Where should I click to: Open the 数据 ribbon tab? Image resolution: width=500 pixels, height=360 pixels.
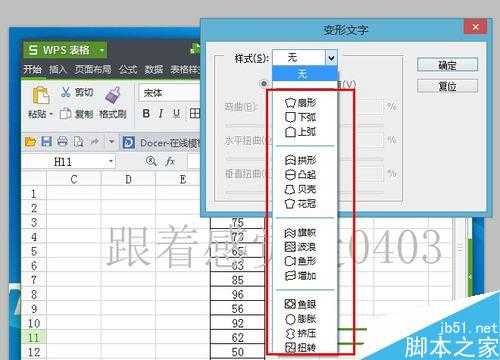154,69
